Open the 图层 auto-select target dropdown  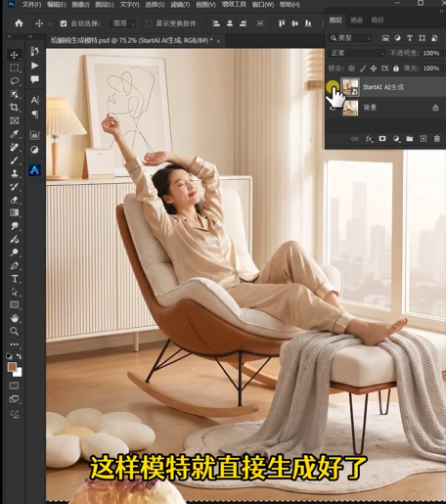coord(123,23)
